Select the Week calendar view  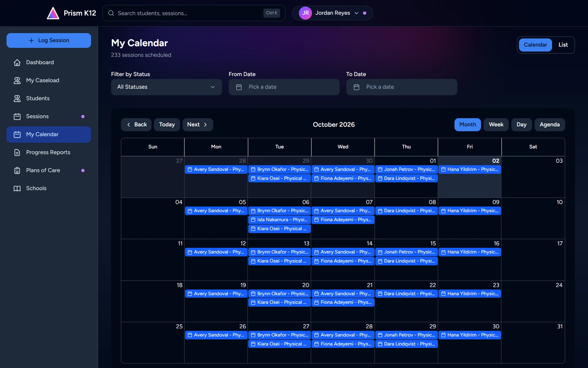pyautogui.click(x=496, y=125)
